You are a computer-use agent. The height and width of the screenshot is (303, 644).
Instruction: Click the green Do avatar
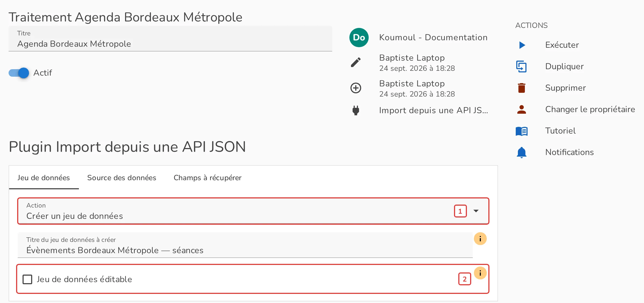pyautogui.click(x=359, y=38)
